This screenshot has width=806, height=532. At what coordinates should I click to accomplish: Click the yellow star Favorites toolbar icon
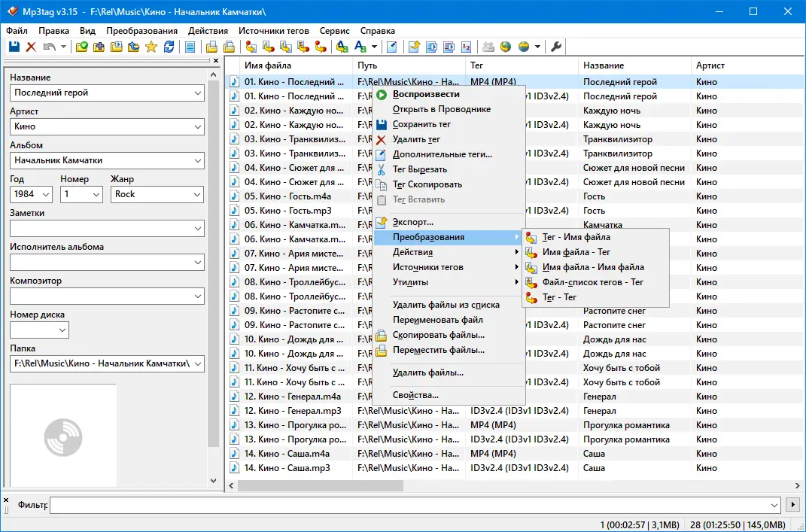pos(151,47)
